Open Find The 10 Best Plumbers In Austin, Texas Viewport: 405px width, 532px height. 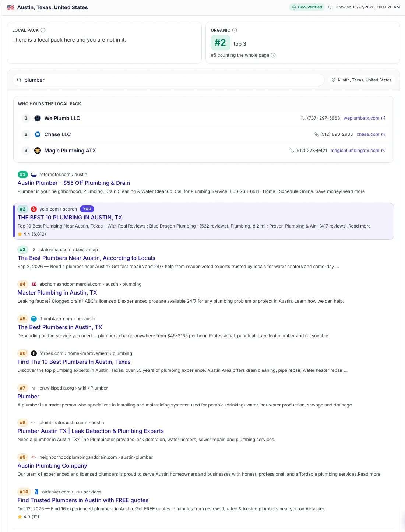coord(74,362)
